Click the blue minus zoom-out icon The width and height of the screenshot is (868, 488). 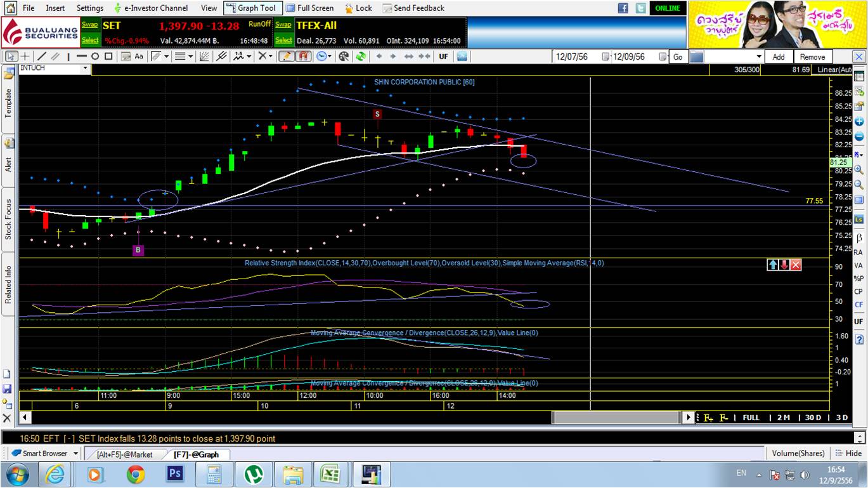click(859, 136)
